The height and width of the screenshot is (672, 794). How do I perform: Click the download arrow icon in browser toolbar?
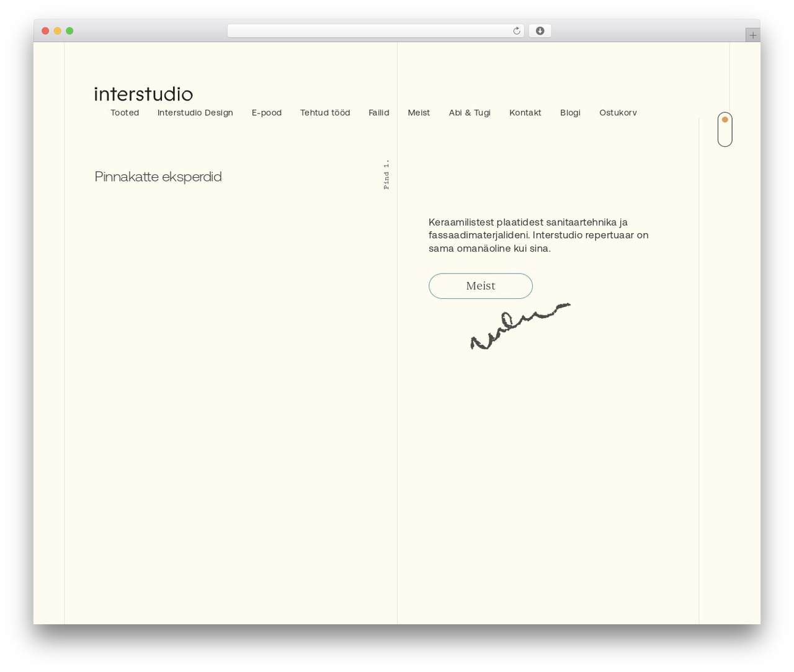click(540, 31)
